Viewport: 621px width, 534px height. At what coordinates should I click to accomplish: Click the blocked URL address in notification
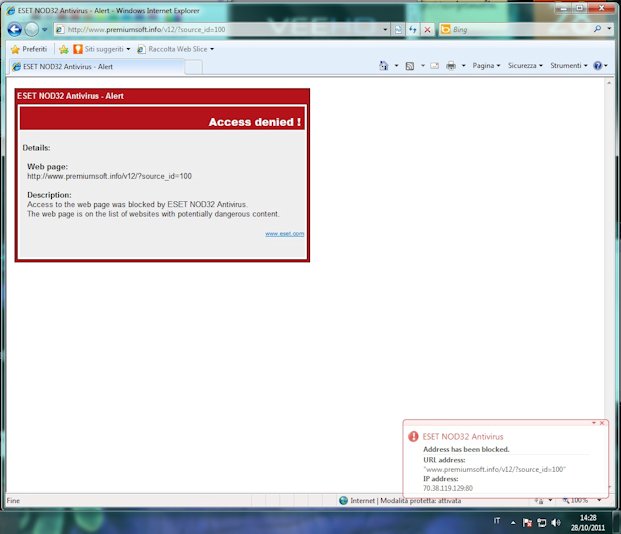point(494,469)
